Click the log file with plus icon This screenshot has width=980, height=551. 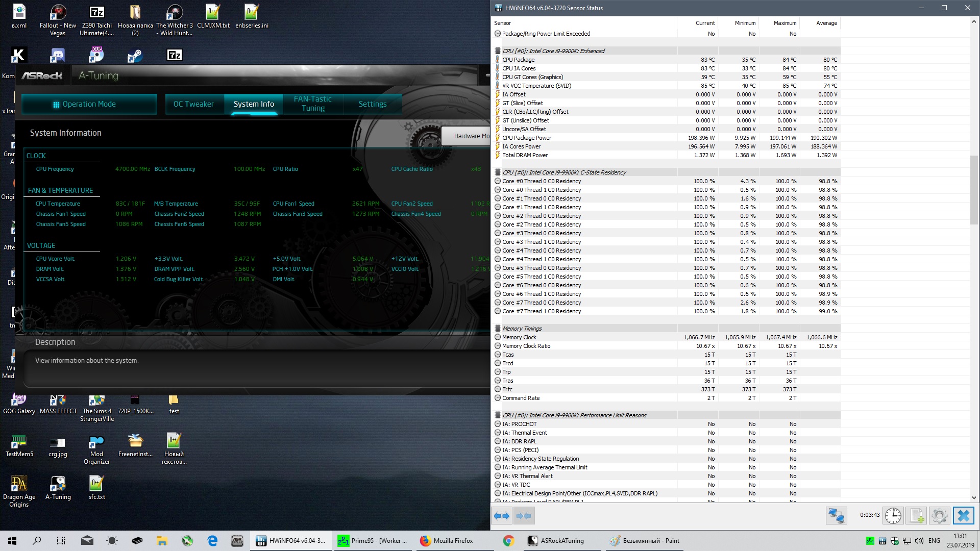[917, 515]
